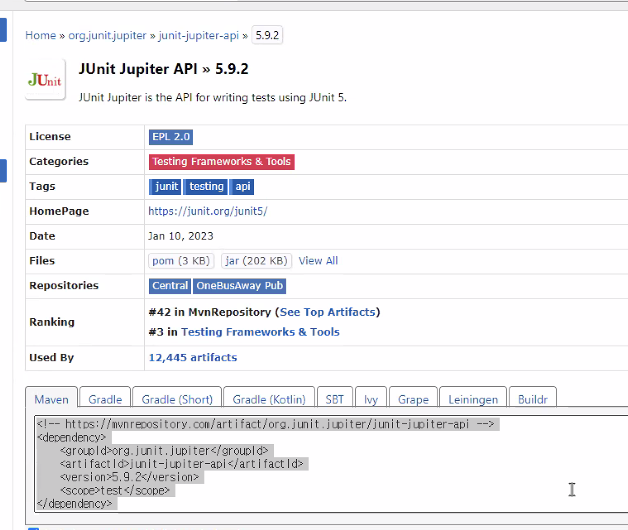Open Testing Frameworks & Tools ranking link

pos(260,332)
